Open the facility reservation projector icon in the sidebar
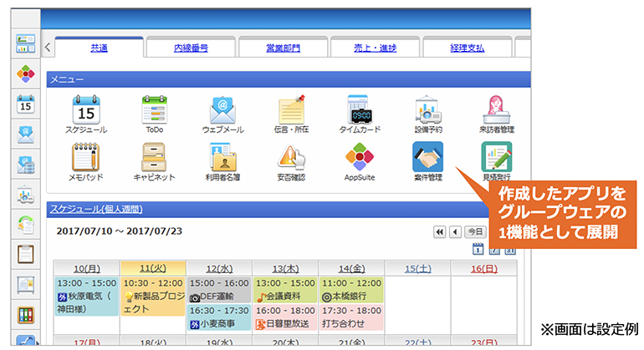 point(25,195)
